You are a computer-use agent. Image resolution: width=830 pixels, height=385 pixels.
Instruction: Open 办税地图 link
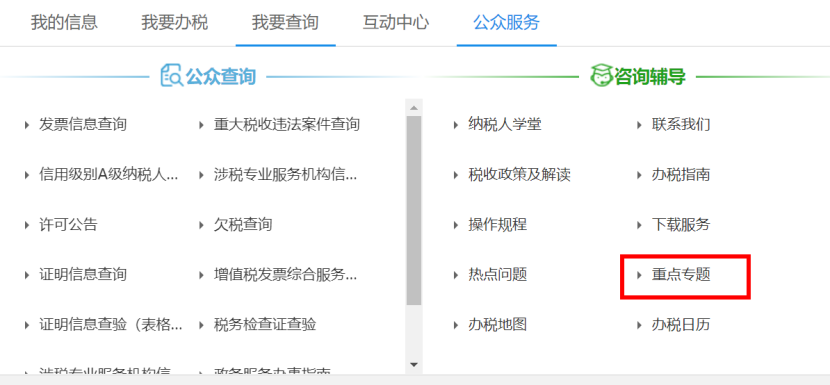498,325
